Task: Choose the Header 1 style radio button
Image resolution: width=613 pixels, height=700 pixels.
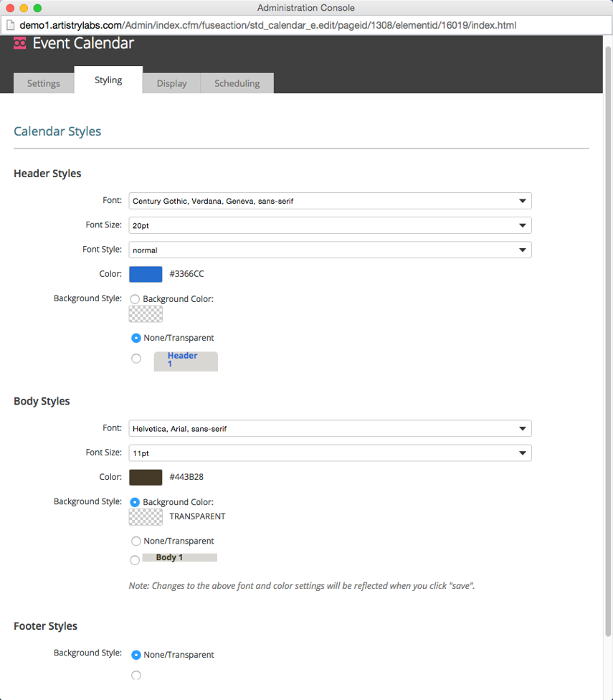Action: (x=136, y=359)
